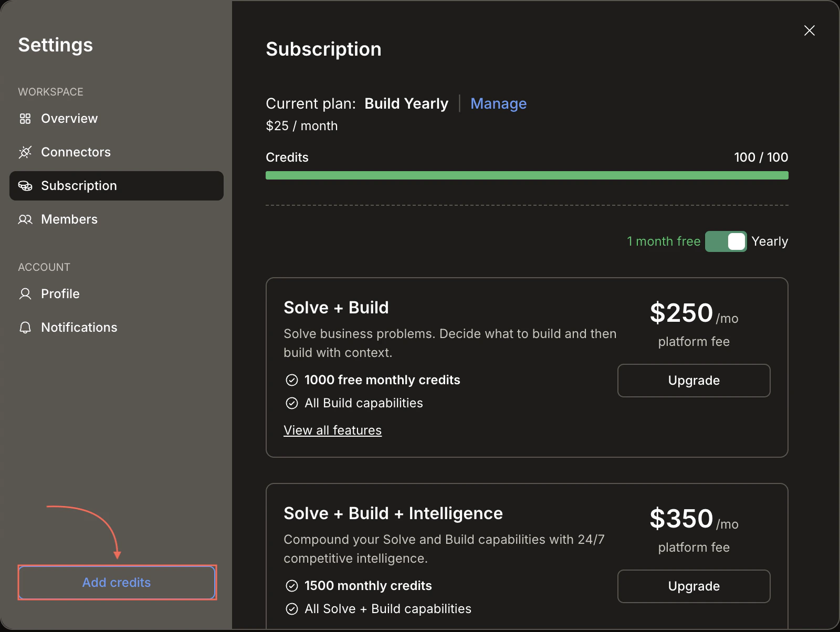Click the checkmark beside 1500 monthly credits
840x632 pixels.
(292, 586)
